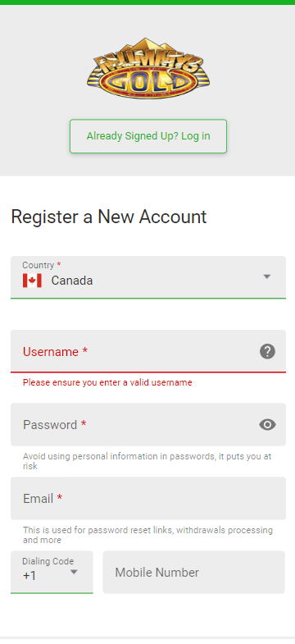This screenshot has width=295, height=644.
Task: Select the Canada country value
Action: 72,281
